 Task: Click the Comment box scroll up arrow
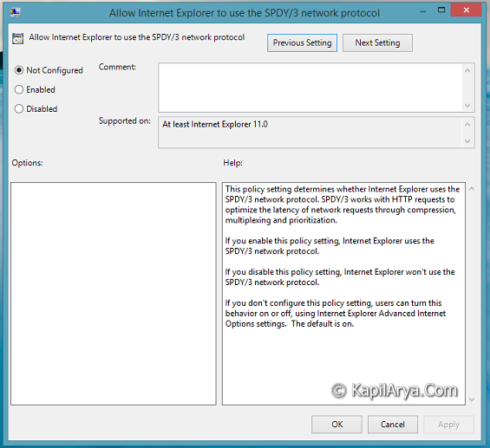coord(467,71)
